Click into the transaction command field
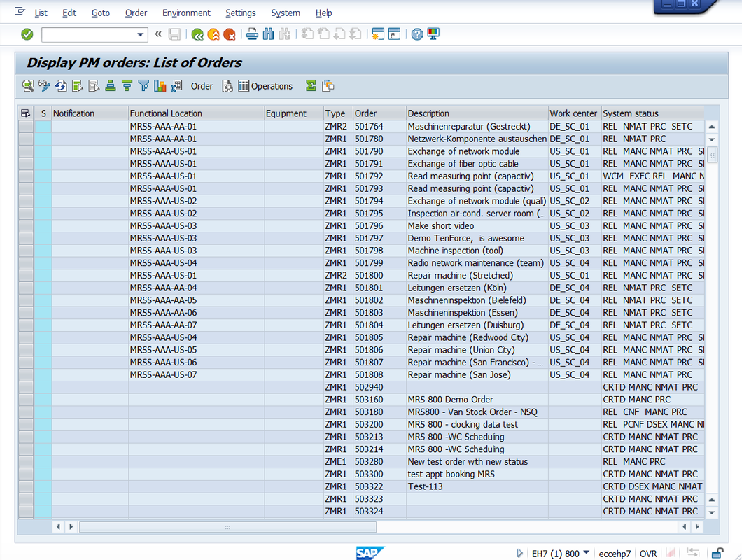The height and width of the screenshot is (560, 742). click(x=89, y=34)
